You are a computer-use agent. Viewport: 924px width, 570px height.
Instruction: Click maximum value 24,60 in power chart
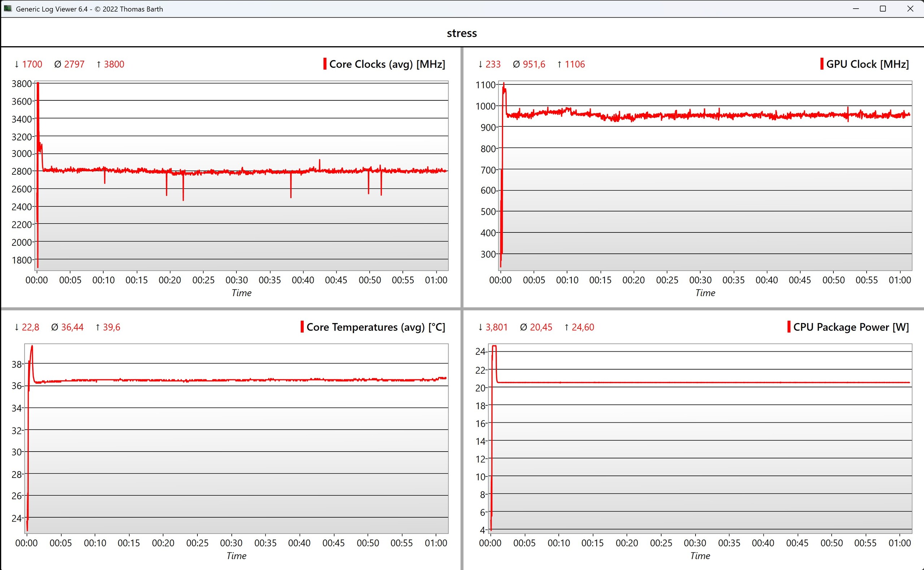583,327
